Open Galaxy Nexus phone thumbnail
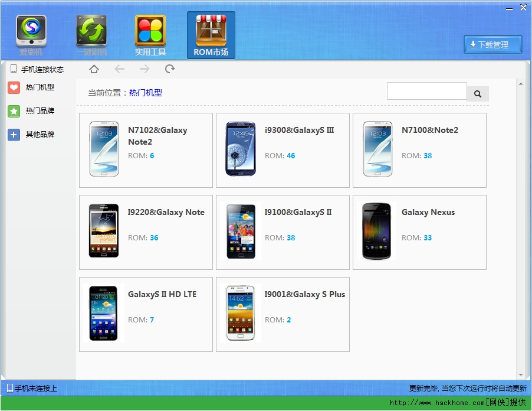 [x=377, y=231]
